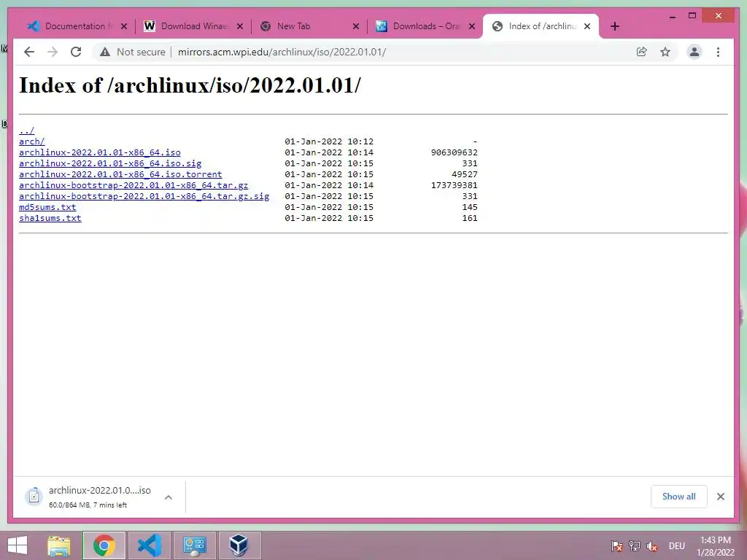The height and width of the screenshot is (560, 747).
Task: Click Show all downloads button
Action: tap(679, 497)
